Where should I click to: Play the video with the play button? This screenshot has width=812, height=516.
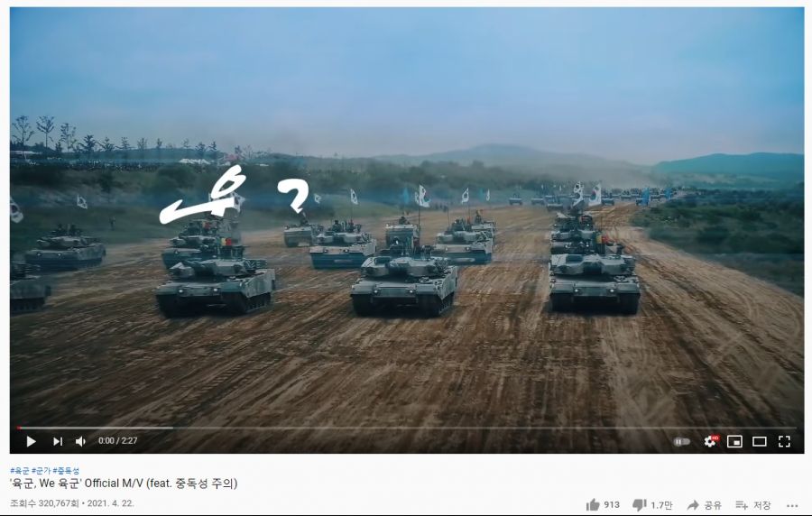31,441
